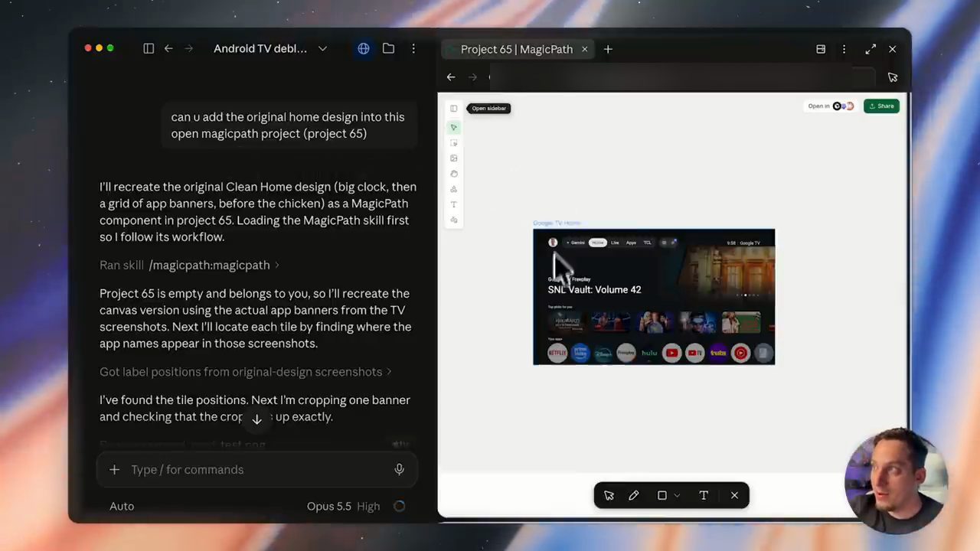Select the MagicPath components tool
The width and height of the screenshot is (980, 551).
point(453,189)
